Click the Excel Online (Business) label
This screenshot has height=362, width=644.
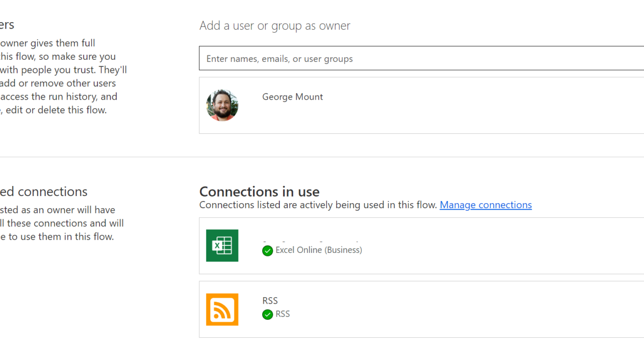(318, 250)
